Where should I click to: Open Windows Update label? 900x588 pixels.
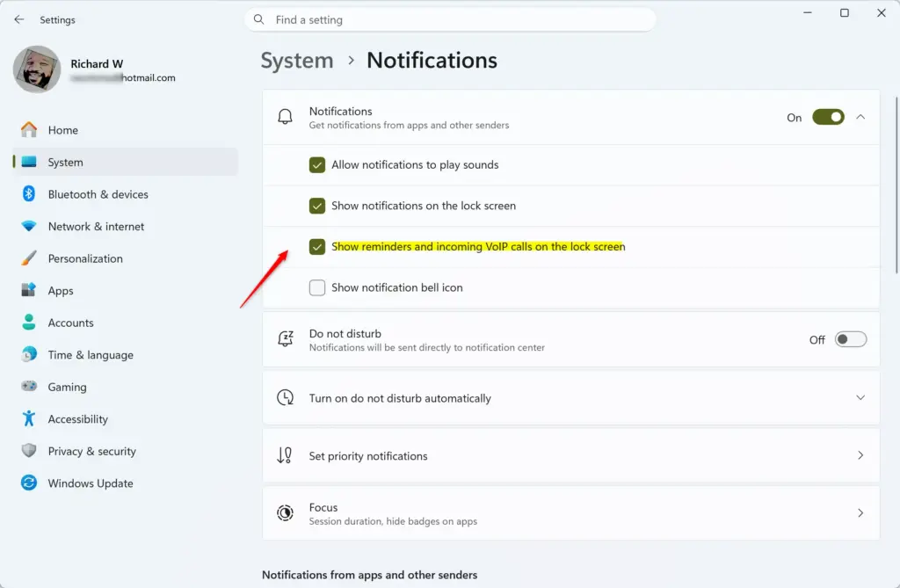(91, 483)
